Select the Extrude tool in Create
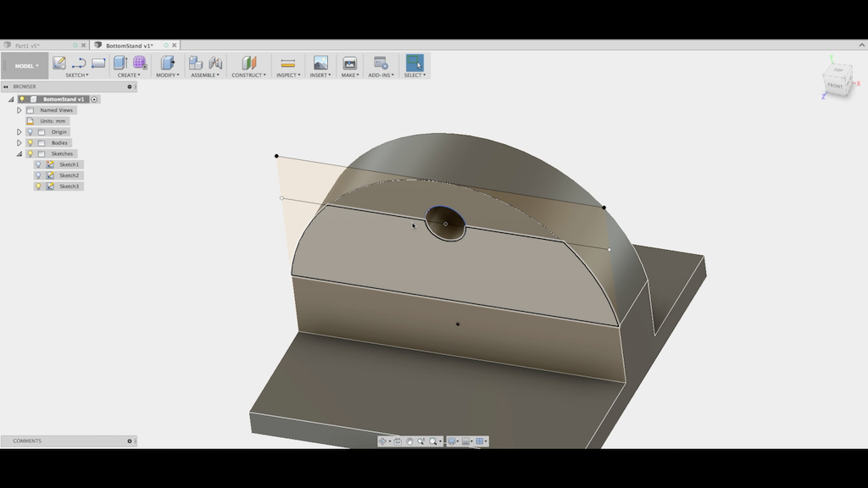The width and height of the screenshot is (868, 488). tap(120, 63)
